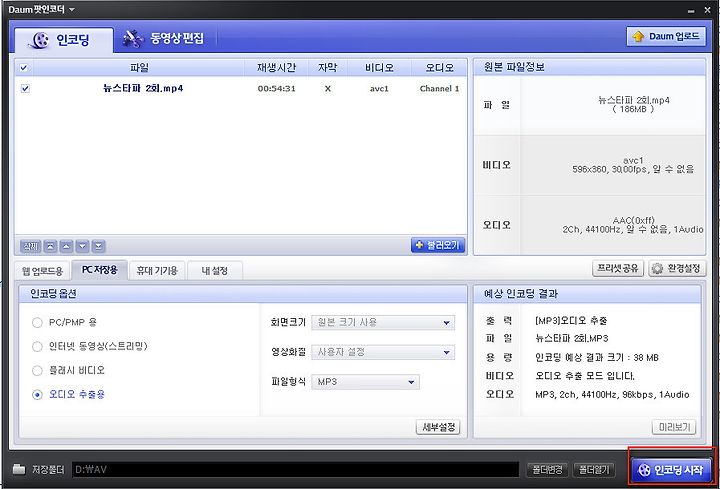The image size is (720, 489).
Task: Click the 오디오 column header
Action: 439,68
